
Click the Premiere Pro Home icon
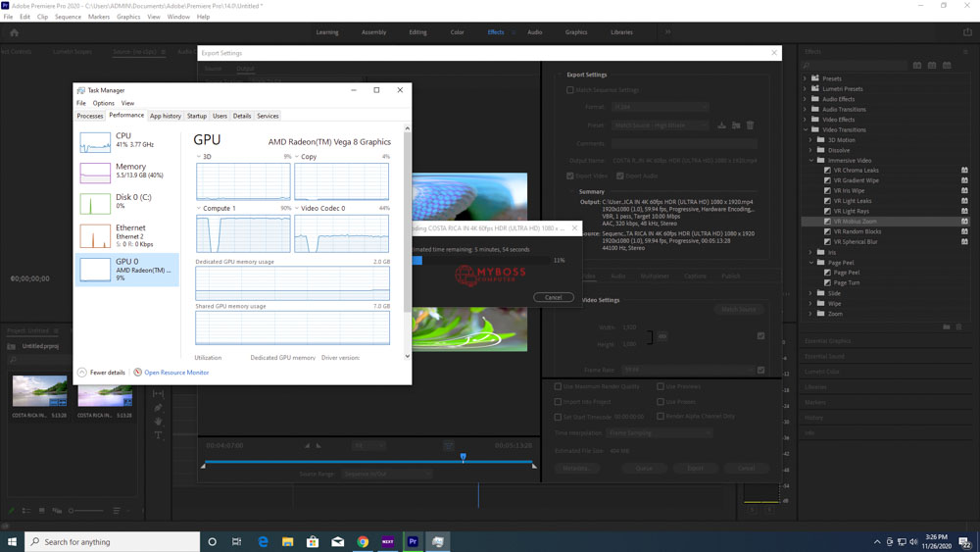tap(14, 32)
